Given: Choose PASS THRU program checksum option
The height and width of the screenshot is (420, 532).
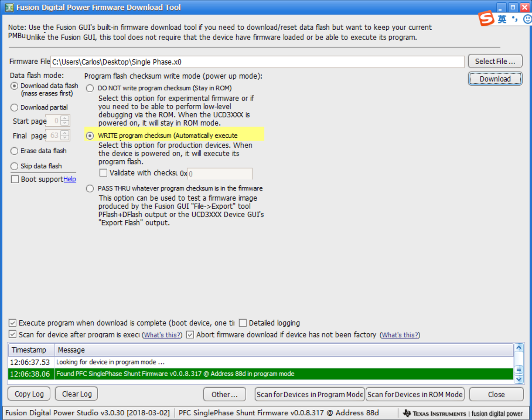Looking at the screenshot, I should click(x=90, y=188).
